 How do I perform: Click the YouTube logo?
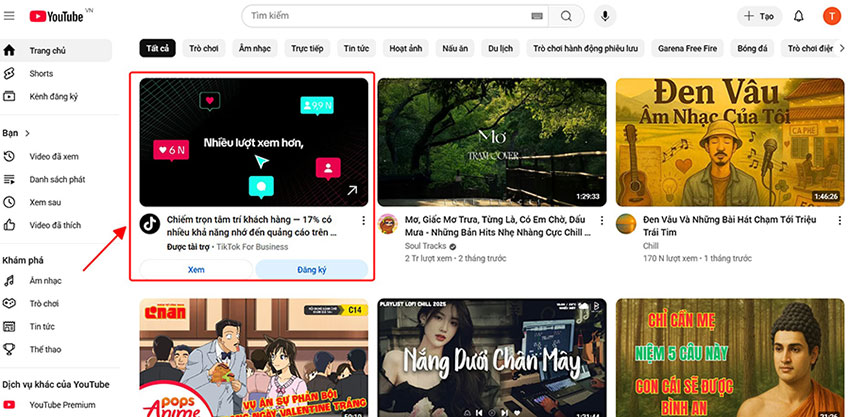pyautogui.click(x=57, y=16)
